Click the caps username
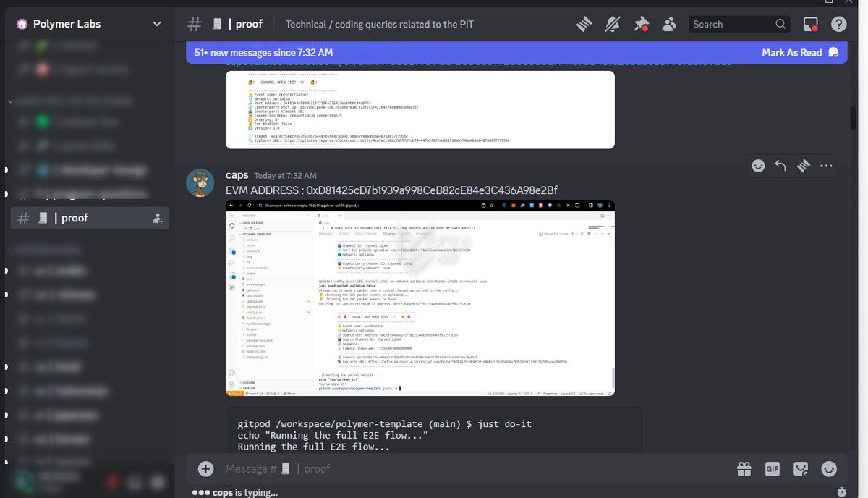This screenshot has width=868, height=498. click(x=237, y=175)
